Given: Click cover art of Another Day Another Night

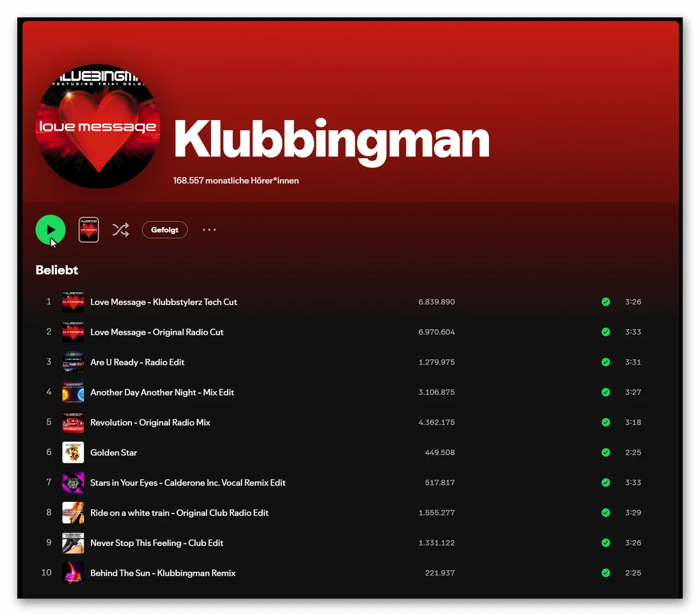Looking at the screenshot, I should 73,392.
